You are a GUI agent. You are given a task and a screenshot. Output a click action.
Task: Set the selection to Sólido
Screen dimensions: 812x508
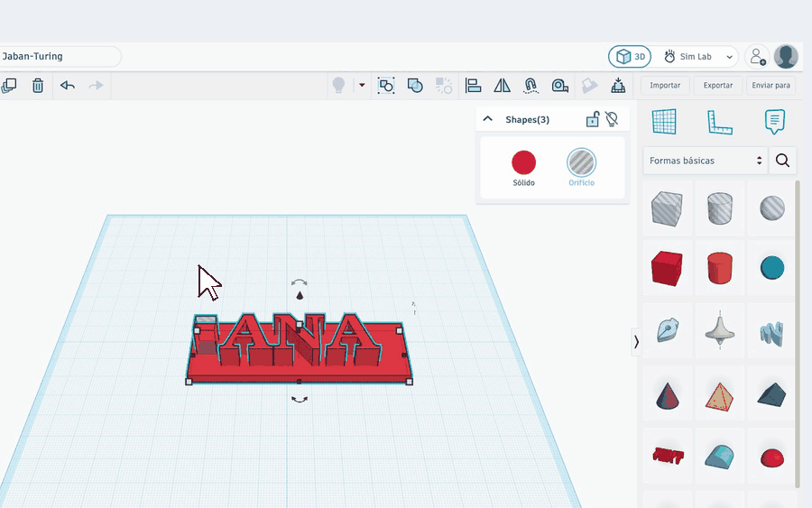tap(523, 169)
